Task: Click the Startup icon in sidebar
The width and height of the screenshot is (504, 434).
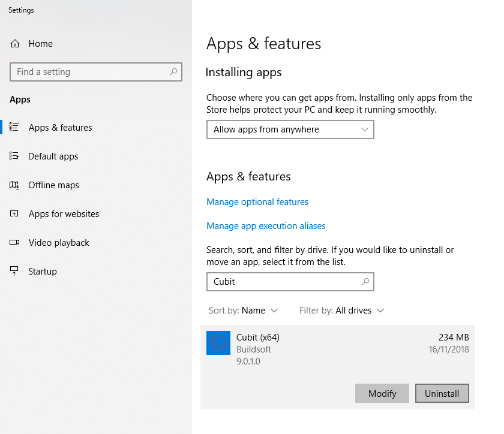Action: 14,272
